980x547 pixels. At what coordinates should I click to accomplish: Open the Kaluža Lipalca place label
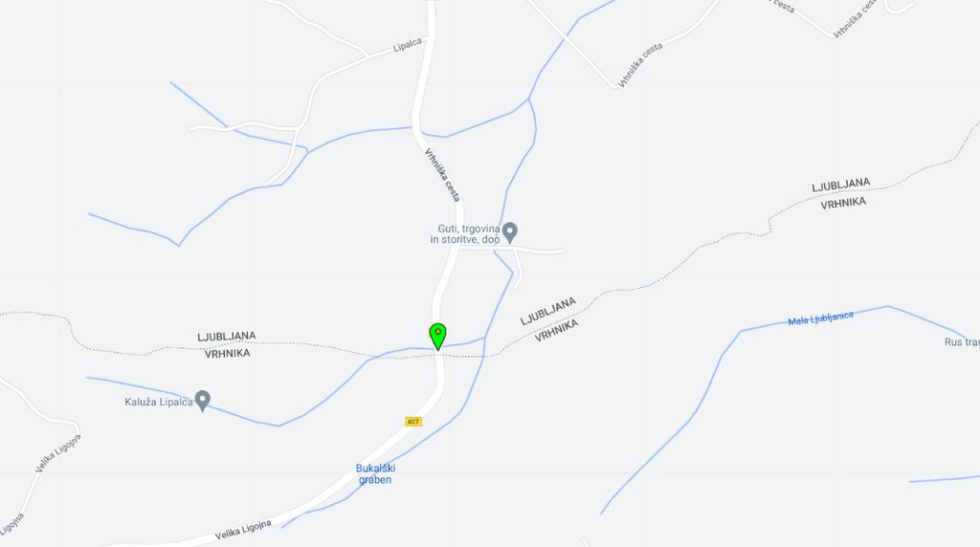pyautogui.click(x=159, y=402)
